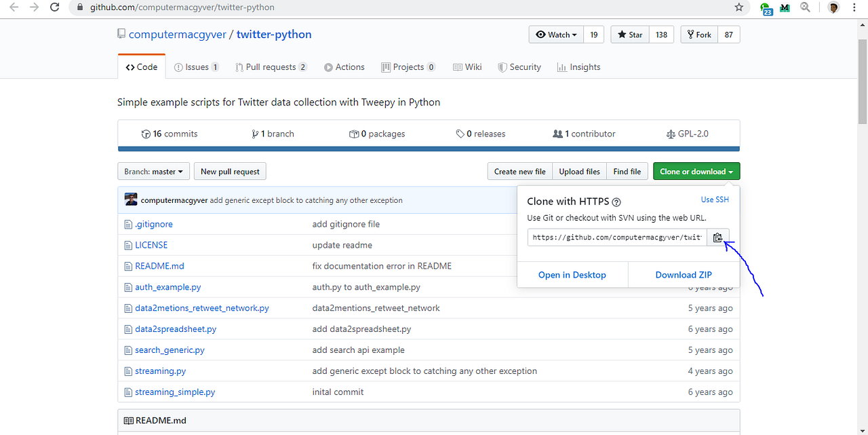
Task: Bookmark the page with the address bar star
Action: click(x=737, y=7)
